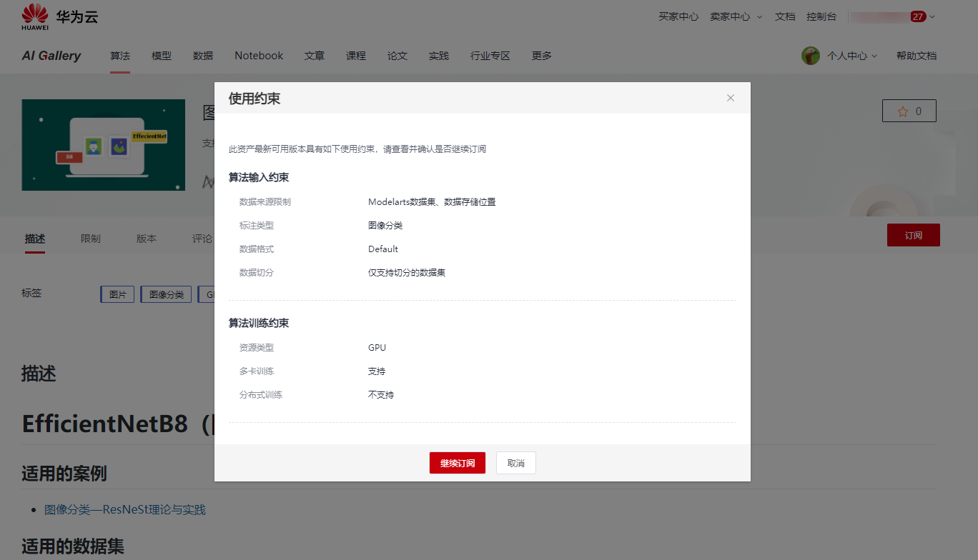Open the 论文 navigation tab
This screenshot has height=560, width=978.
coord(397,56)
